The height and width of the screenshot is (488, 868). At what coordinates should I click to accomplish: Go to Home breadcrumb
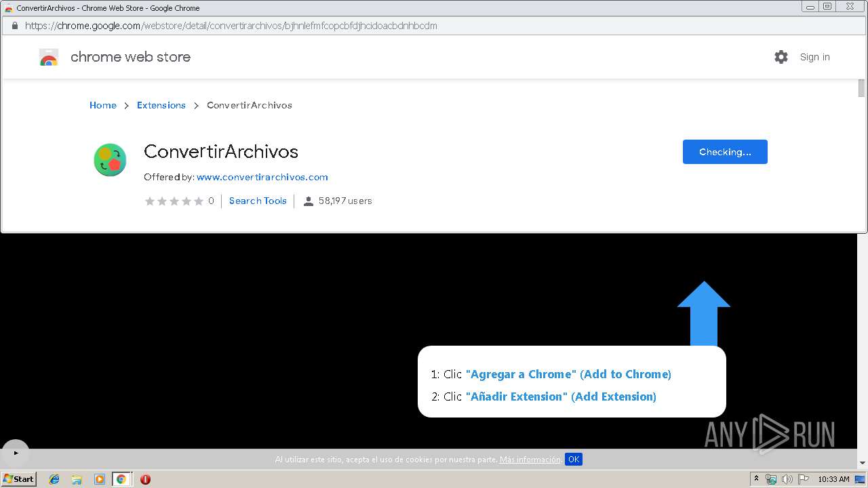[103, 105]
